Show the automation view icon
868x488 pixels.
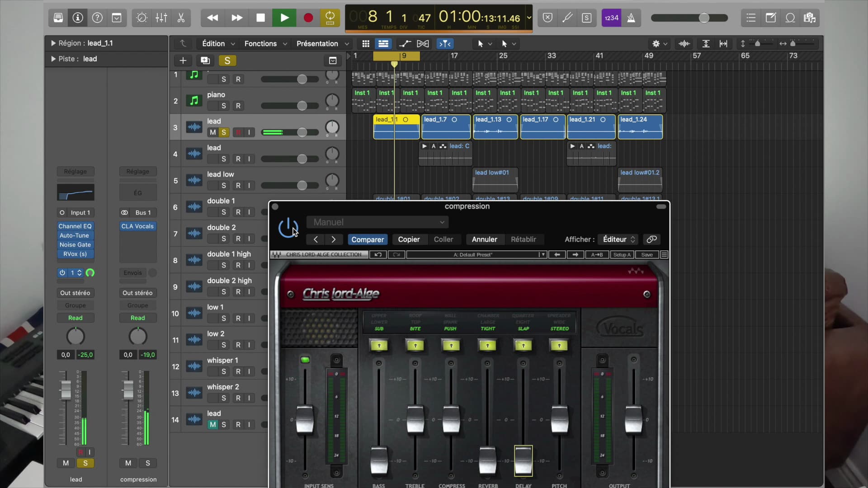click(x=405, y=44)
